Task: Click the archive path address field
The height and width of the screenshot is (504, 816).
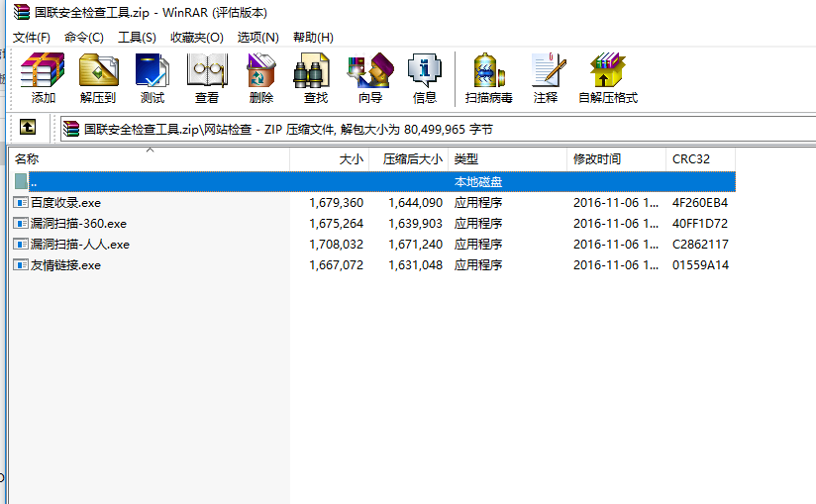Action: 438,129
